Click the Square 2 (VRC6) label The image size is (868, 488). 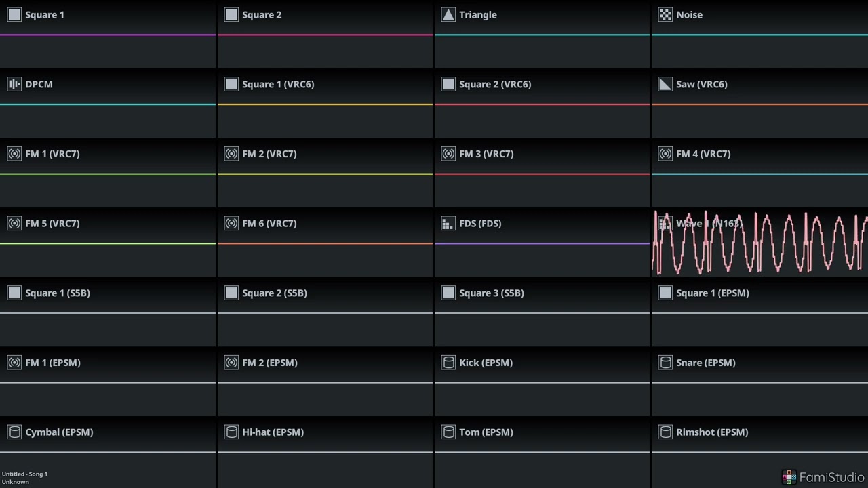coord(495,84)
